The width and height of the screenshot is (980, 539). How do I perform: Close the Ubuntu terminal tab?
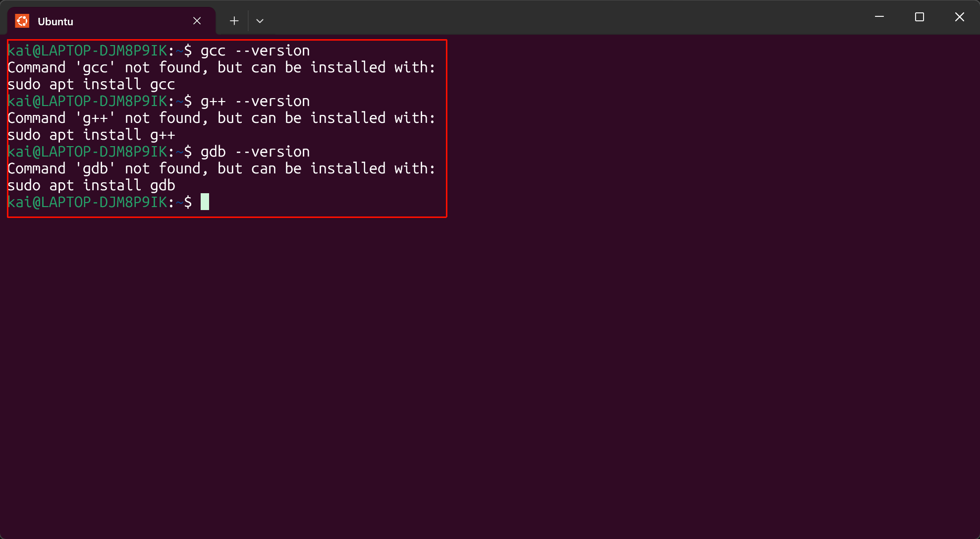point(197,21)
